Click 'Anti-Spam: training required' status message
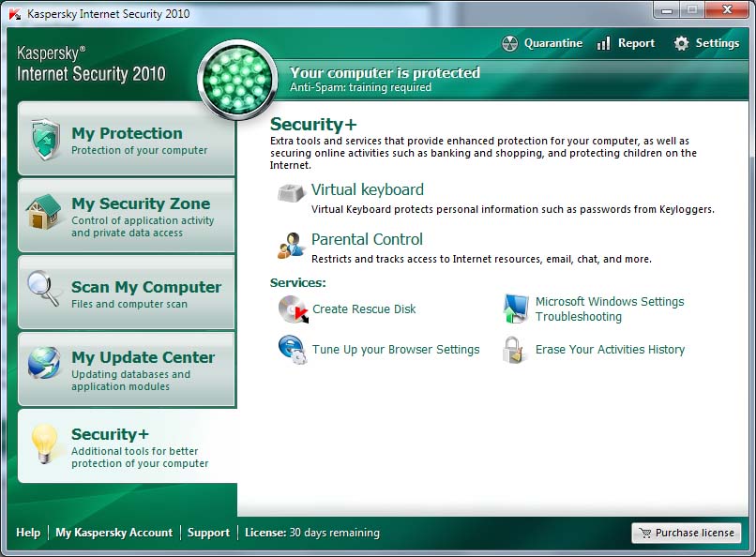This screenshot has height=557, width=756. click(x=360, y=88)
